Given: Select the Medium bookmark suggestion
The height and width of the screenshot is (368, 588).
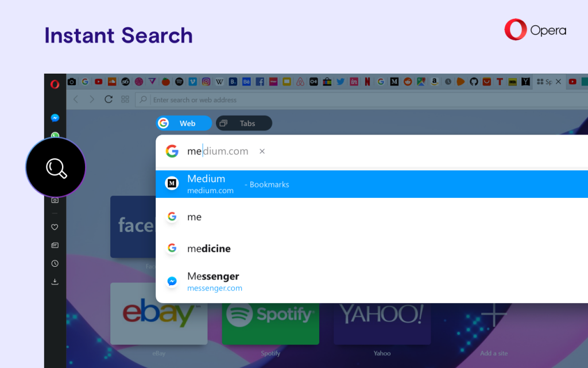Looking at the screenshot, I should pyautogui.click(x=372, y=184).
